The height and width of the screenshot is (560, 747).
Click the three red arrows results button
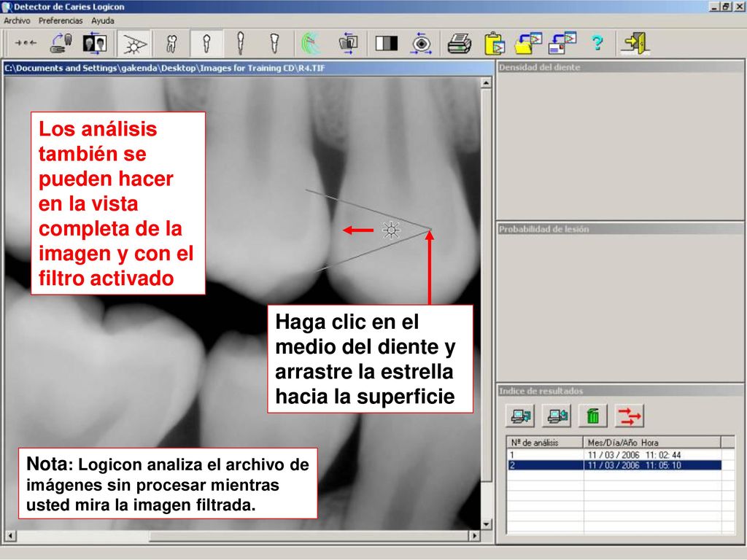point(630,416)
